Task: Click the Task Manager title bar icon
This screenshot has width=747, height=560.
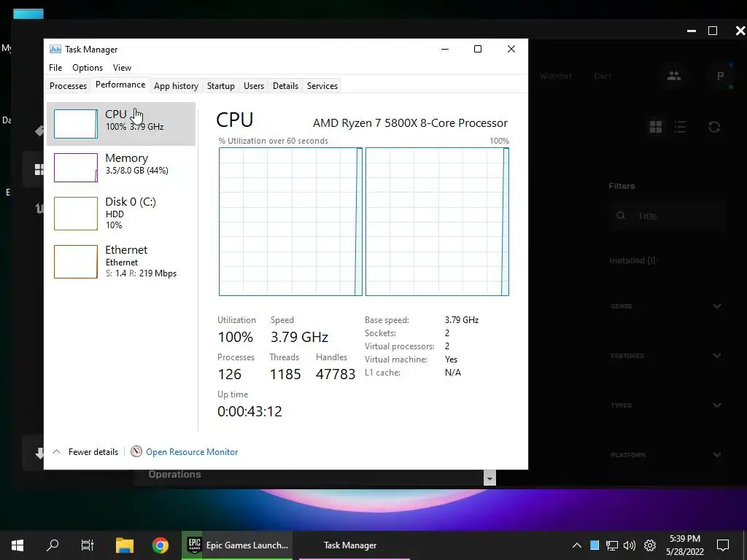Action: point(55,49)
